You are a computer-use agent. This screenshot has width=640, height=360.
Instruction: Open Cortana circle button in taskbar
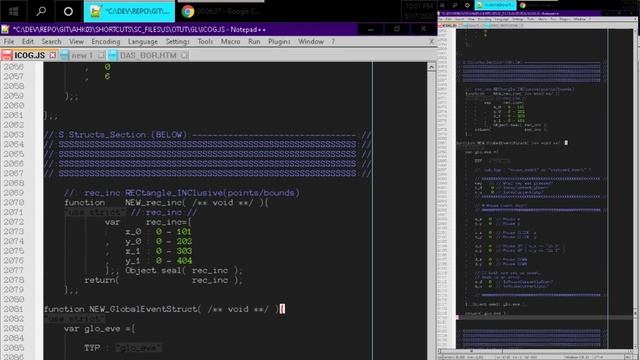(68, 11)
